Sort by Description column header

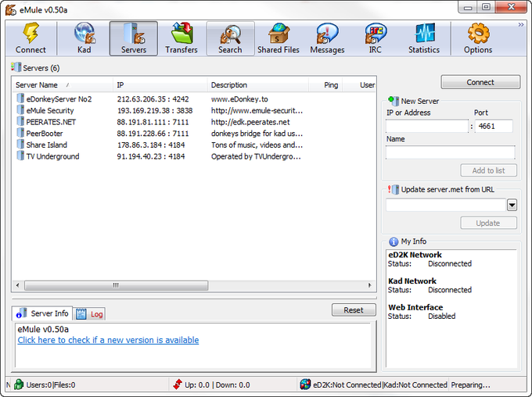tap(258, 85)
